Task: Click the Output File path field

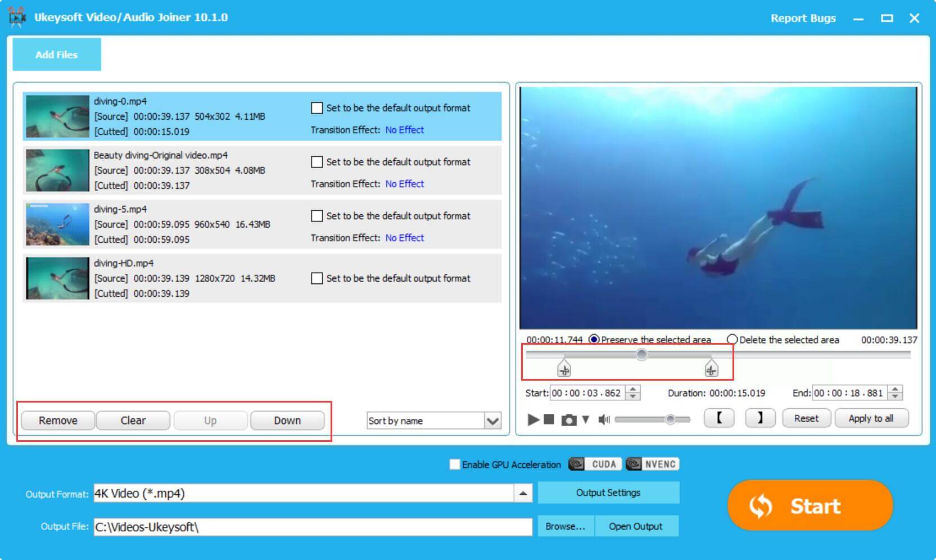Action: click(313, 527)
